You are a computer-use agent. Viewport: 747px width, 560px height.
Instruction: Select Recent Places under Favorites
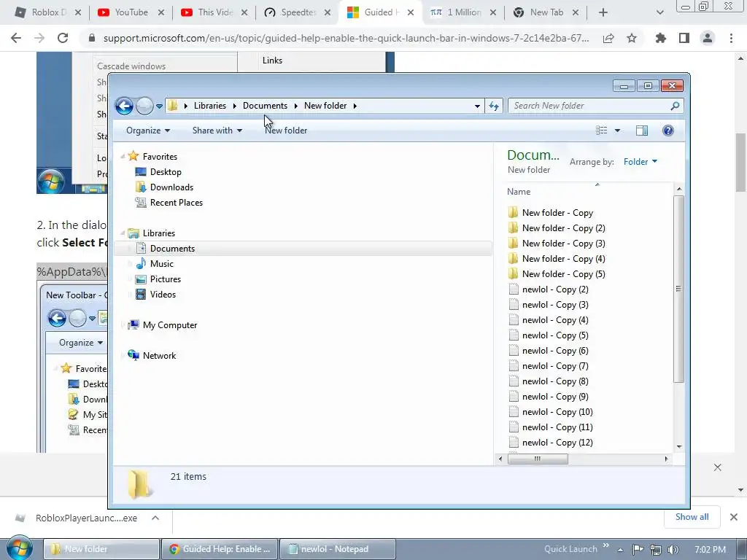coord(177,203)
